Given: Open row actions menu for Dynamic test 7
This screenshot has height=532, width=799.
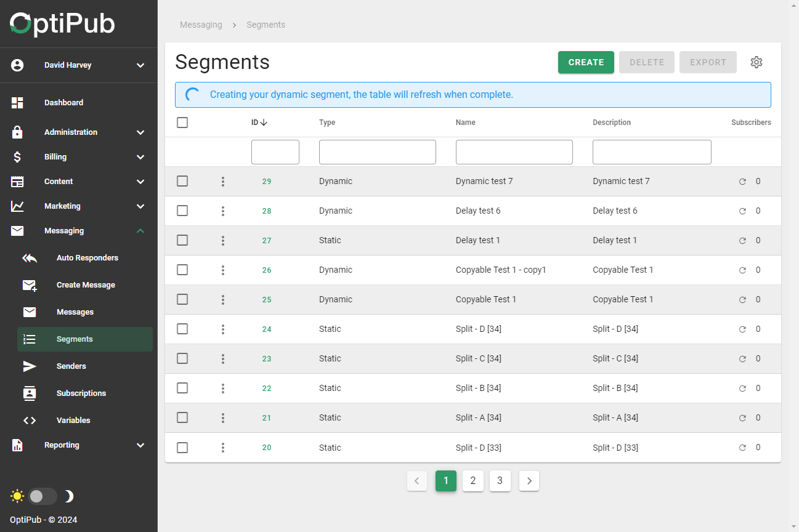Looking at the screenshot, I should 223,182.
